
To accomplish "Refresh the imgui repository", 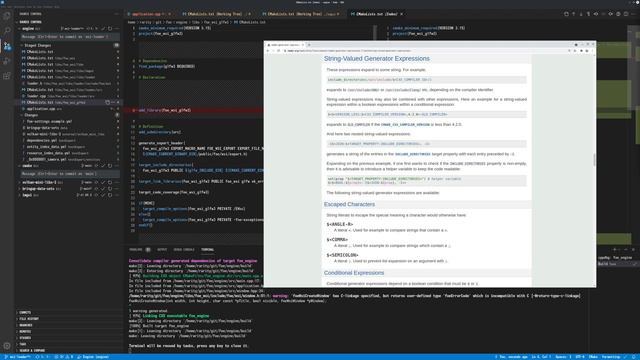I will coord(110,195).
